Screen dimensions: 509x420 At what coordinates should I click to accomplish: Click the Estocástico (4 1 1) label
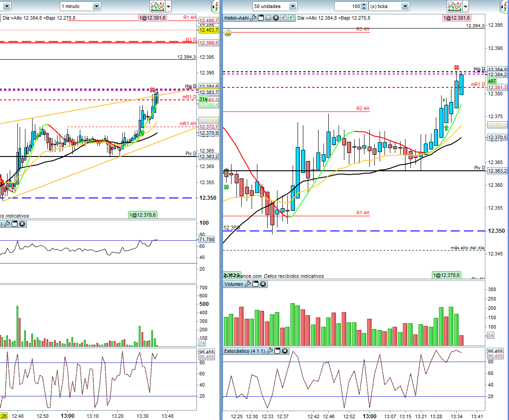pyautogui.click(x=244, y=351)
